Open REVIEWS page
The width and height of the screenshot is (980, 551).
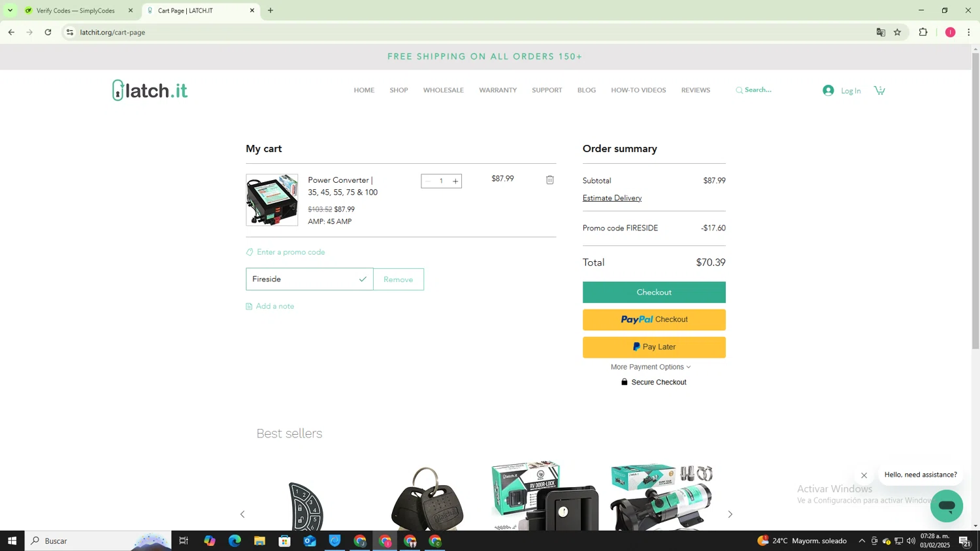695,90
